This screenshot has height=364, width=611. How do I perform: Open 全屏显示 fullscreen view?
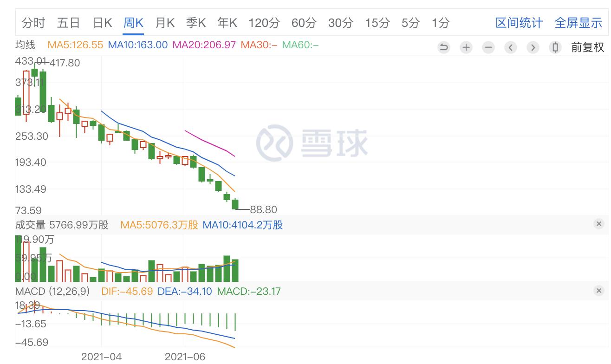pos(578,23)
